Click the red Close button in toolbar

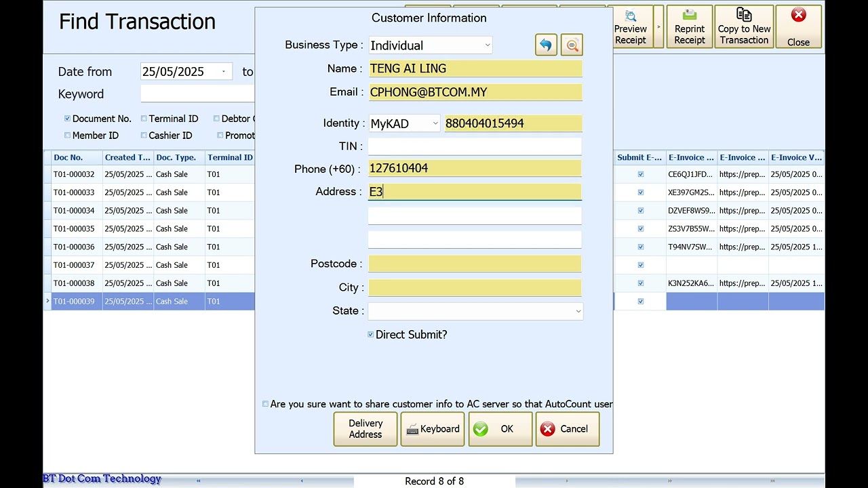[x=798, y=27]
